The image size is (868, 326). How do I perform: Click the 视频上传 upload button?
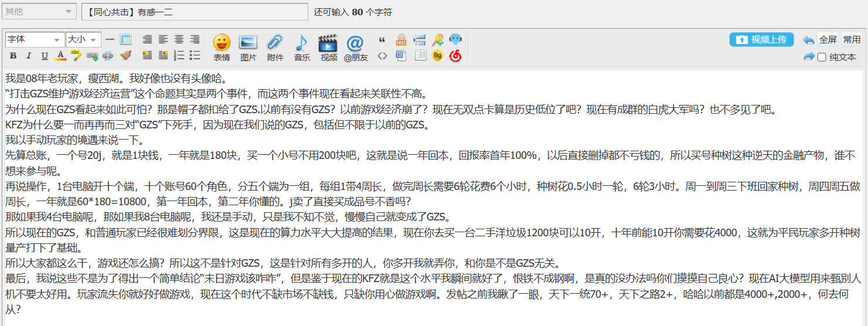coord(761,40)
